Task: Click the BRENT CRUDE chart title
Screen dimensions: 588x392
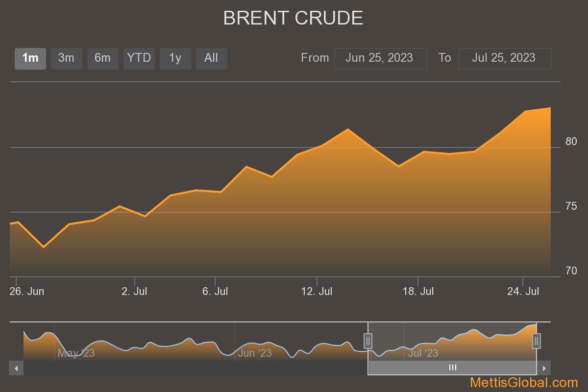Action: [293, 18]
